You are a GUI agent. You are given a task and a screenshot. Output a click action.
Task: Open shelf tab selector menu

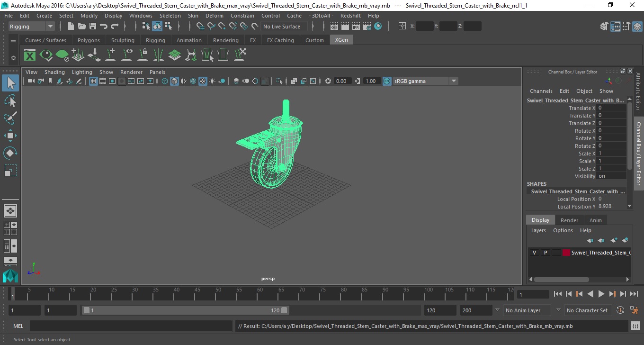tap(13, 41)
